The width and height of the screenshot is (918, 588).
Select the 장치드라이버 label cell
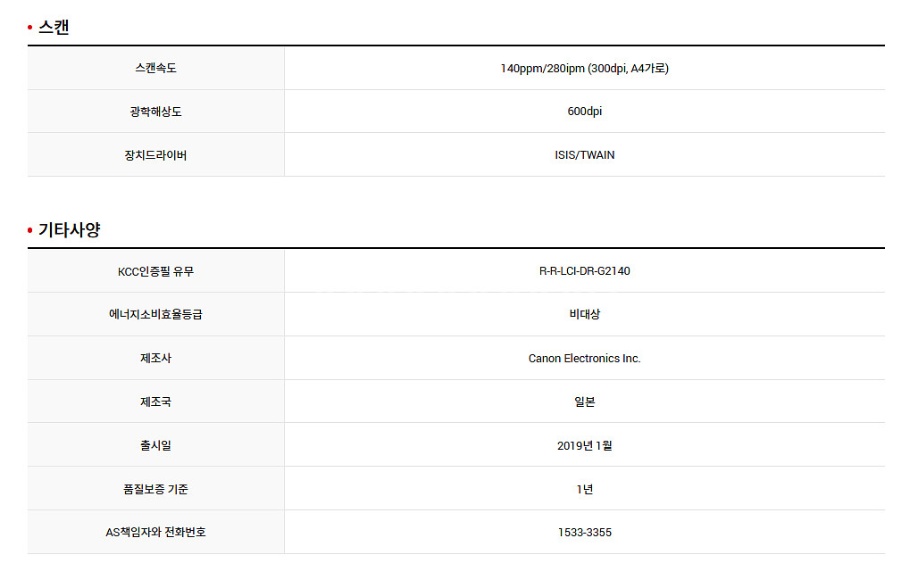(x=155, y=155)
